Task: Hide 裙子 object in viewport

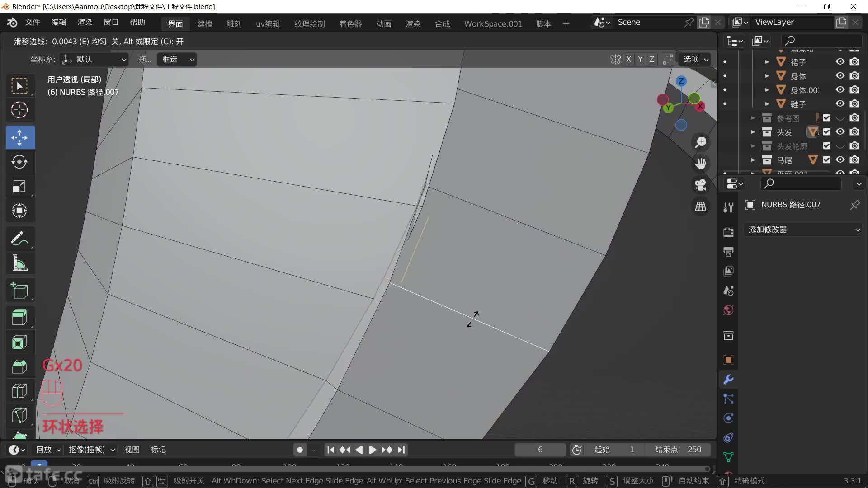Action: (x=840, y=61)
